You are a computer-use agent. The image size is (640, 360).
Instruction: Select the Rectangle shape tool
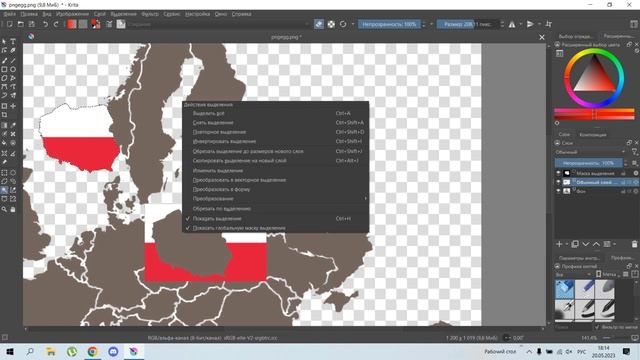coord(4,70)
